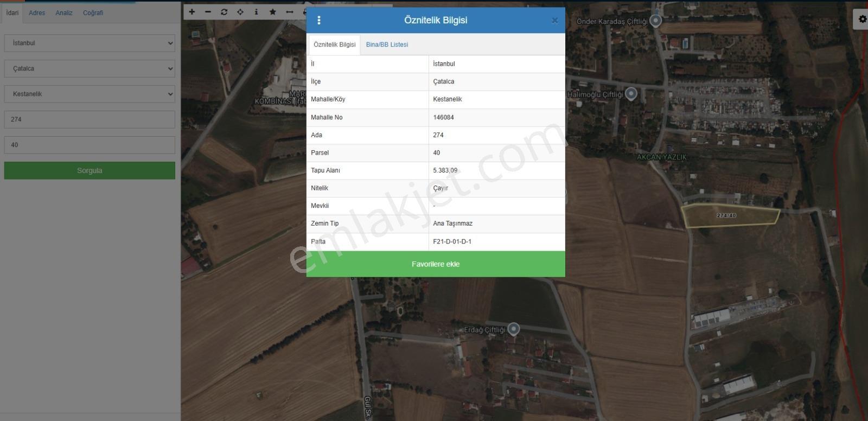
Task: Click the İlçe value Çatalca in dialog
Action: tap(444, 81)
